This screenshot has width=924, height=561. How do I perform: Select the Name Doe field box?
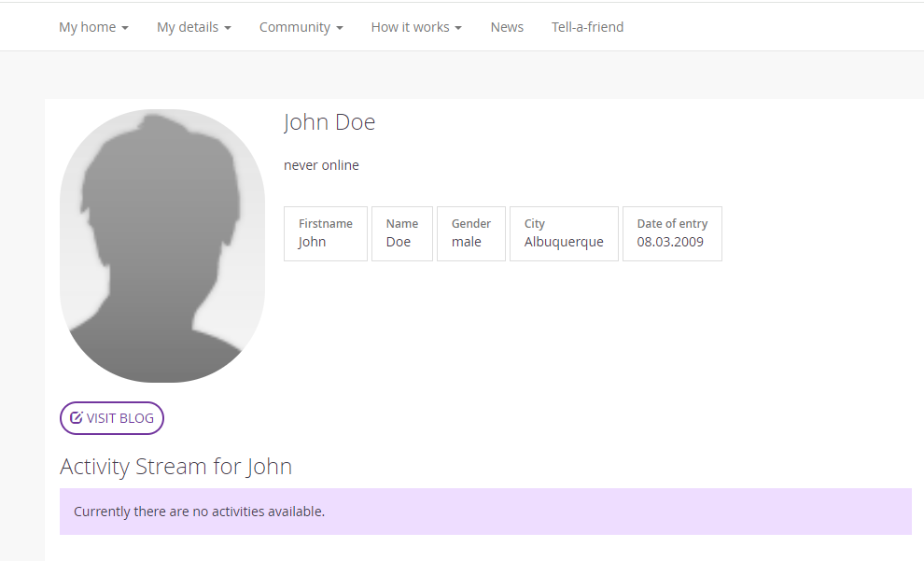[x=402, y=233]
